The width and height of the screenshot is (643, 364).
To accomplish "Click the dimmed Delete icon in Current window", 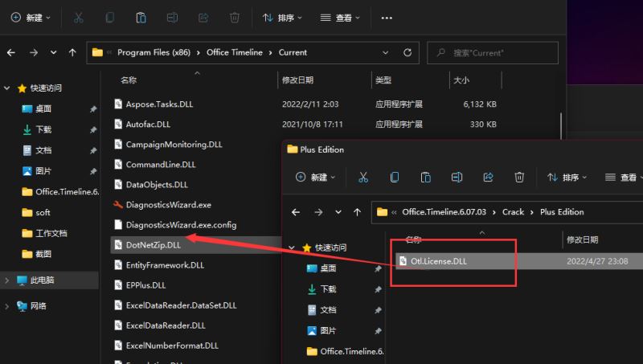I will [x=235, y=18].
